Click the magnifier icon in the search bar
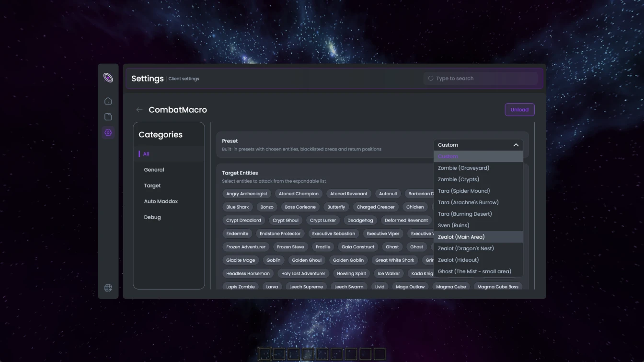 coord(431,78)
